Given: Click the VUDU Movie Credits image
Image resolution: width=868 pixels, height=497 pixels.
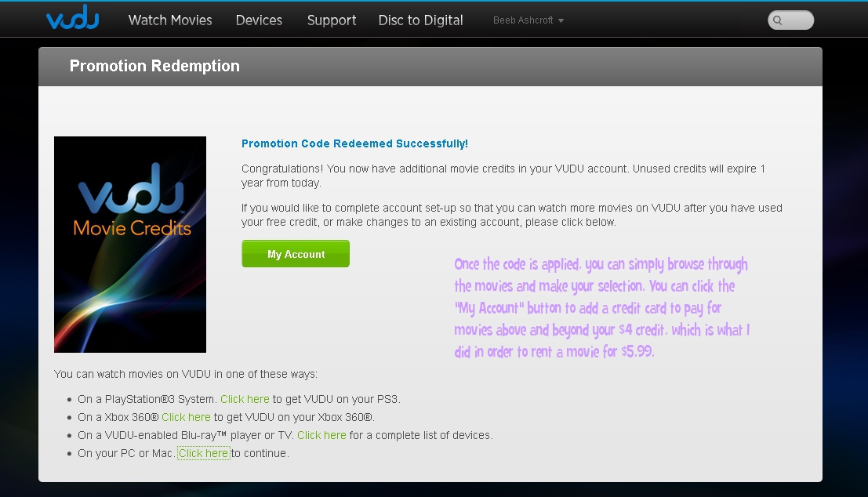Looking at the screenshot, I should pyautogui.click(x=130, y=244).
